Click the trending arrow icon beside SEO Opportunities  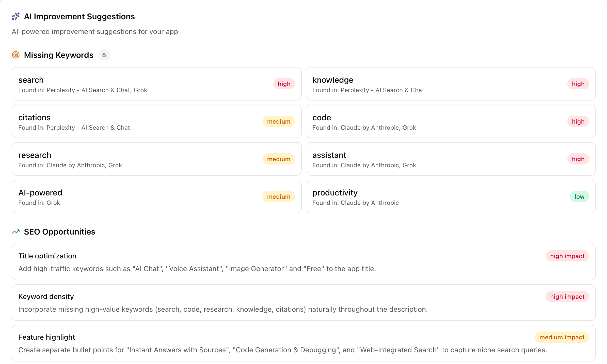point(15,231)
